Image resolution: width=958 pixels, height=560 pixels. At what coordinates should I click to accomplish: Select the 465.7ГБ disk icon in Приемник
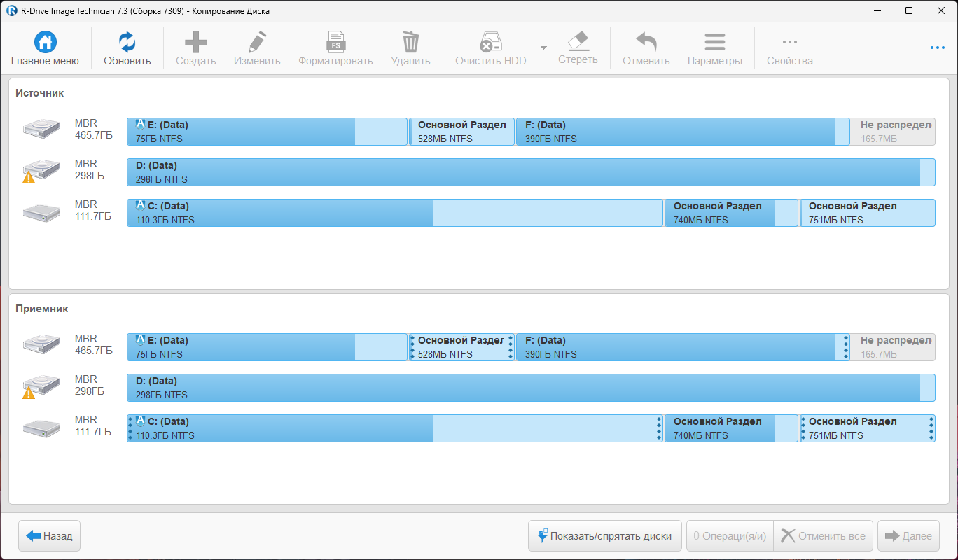pos(42,346)
